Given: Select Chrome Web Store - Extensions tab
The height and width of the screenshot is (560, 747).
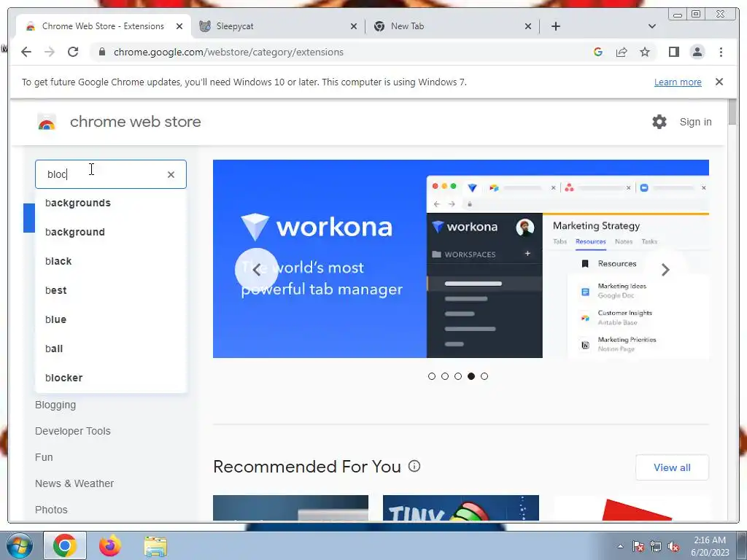Looking at the screenshot, I should [103, 26].
